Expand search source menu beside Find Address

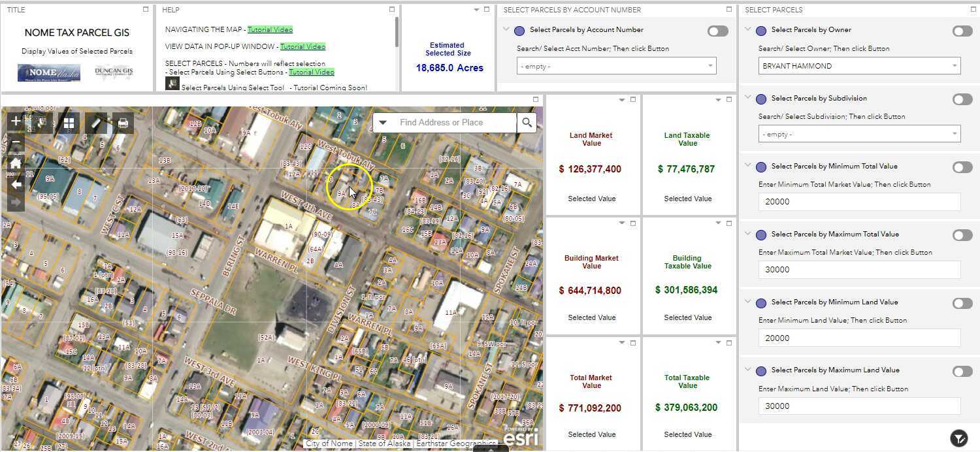click(383, 123)
